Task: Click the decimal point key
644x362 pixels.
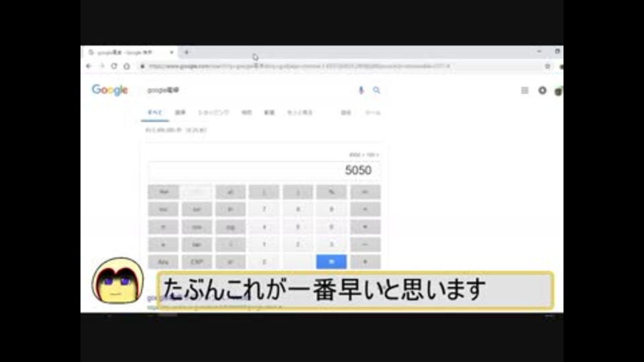Action: 298,262
